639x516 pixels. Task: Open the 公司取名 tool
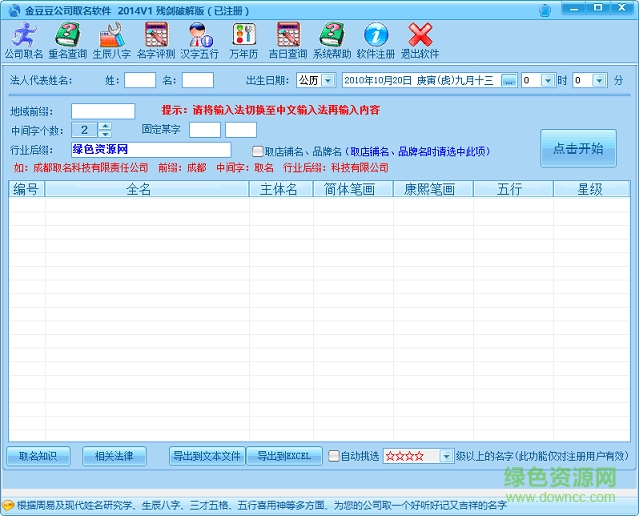pos(24,40)
